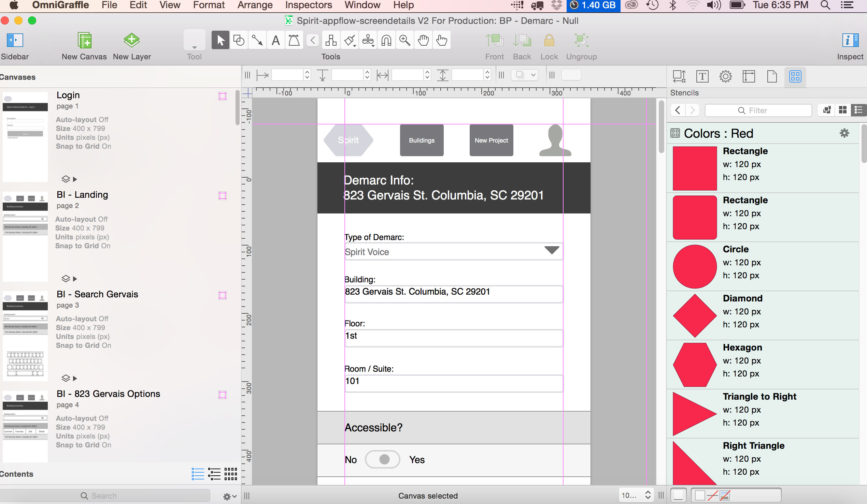Open Colors : Red stencil gear menu
Screen dimensions: 867x504
click(844, 133)
